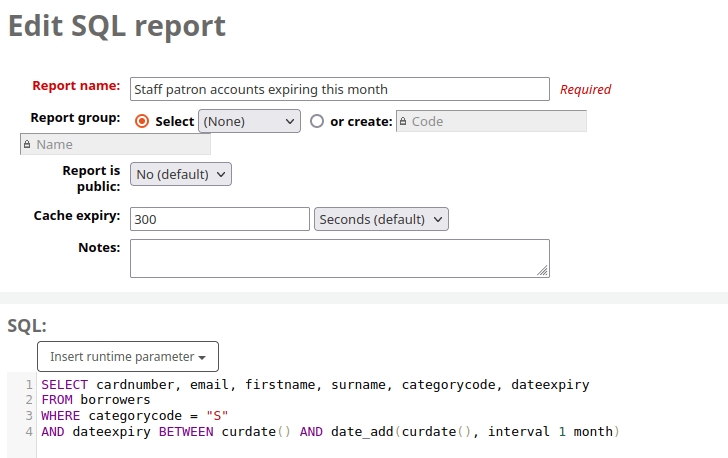This screenshot has width=728, height=458.
Task: Click on FROM borrowers SQL line
Action: [96, 399]
